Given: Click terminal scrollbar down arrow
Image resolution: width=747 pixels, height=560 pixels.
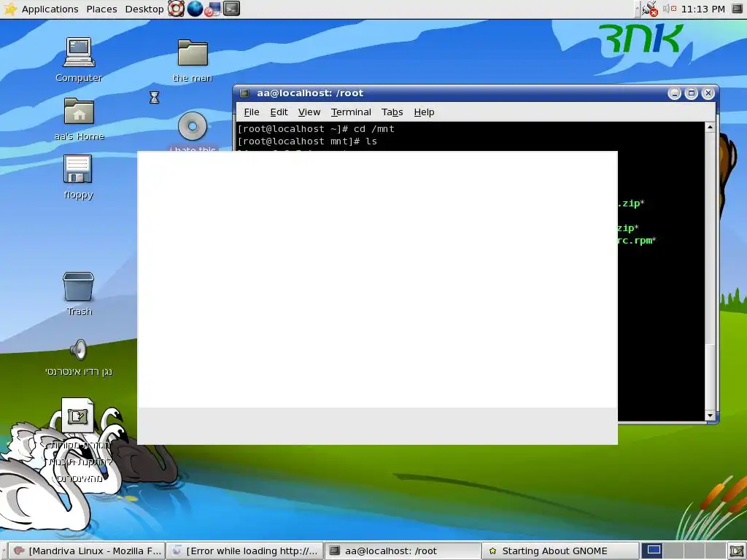Looking at the screenshot, I should [x=710, y=416].
